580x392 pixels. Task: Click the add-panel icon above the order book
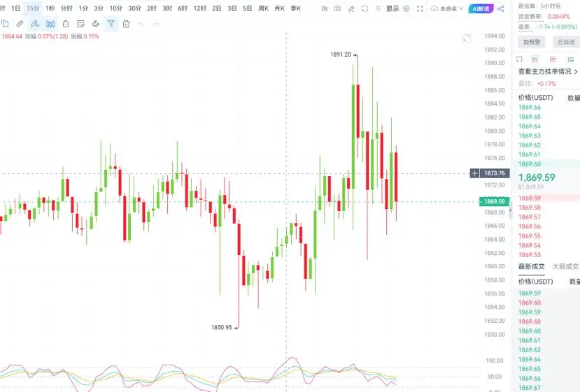tap(519, 59)
